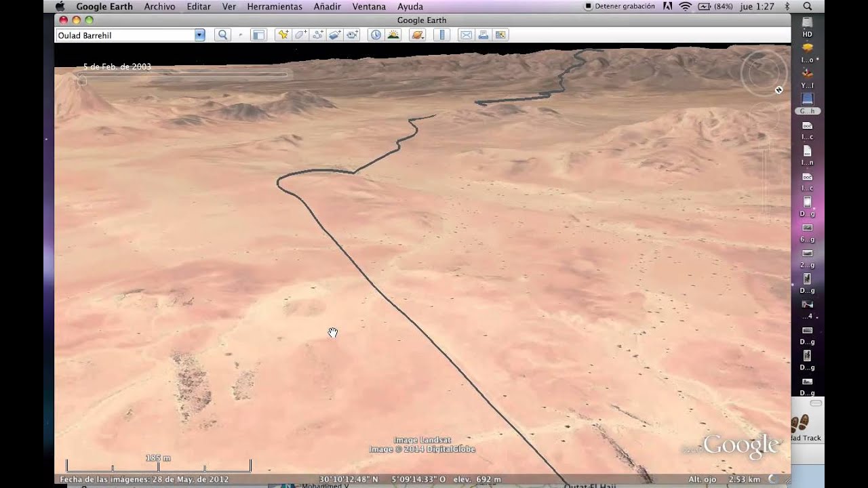Expand the Oulad Barrehil search history dropdown
868x488 pixels.
tap(199, 35)
